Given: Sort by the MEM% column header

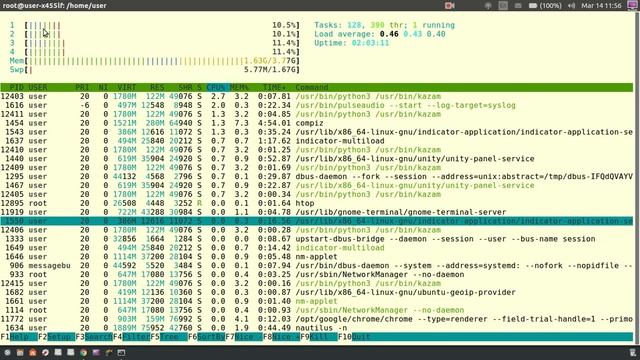Looking at the screenshot, I should [239, 87].
